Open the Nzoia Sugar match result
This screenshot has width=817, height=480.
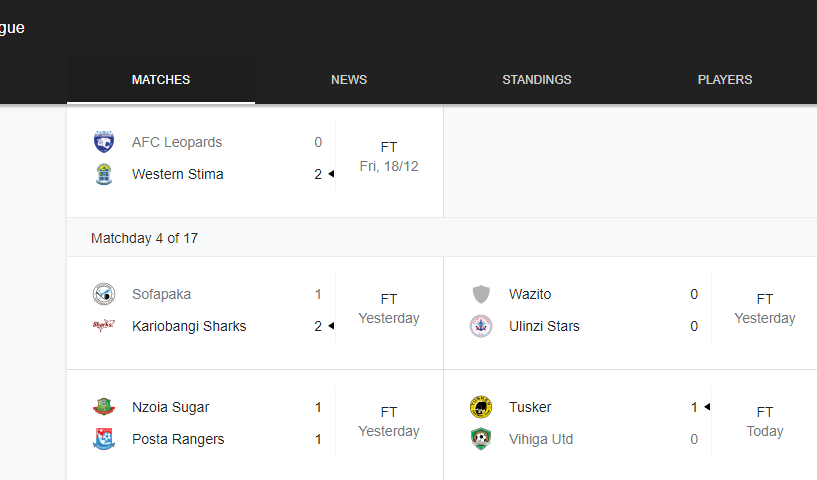coord(255,423)
